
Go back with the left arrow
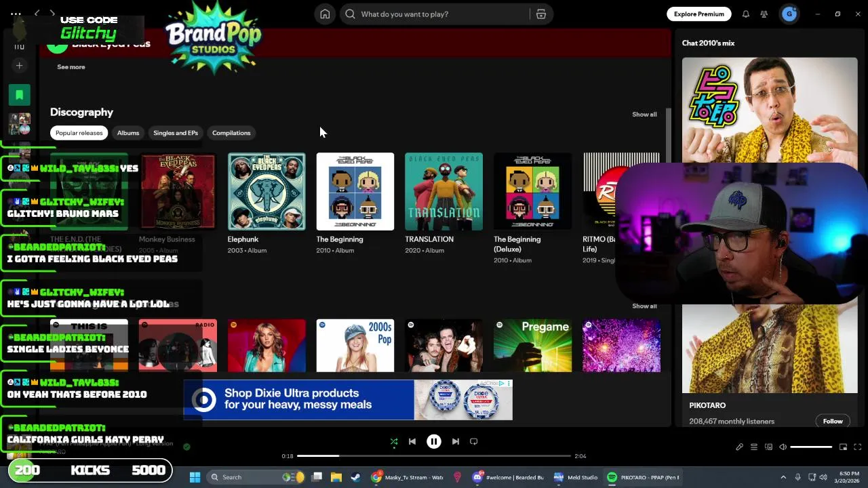pyautogui.click(x=37, y=14)
